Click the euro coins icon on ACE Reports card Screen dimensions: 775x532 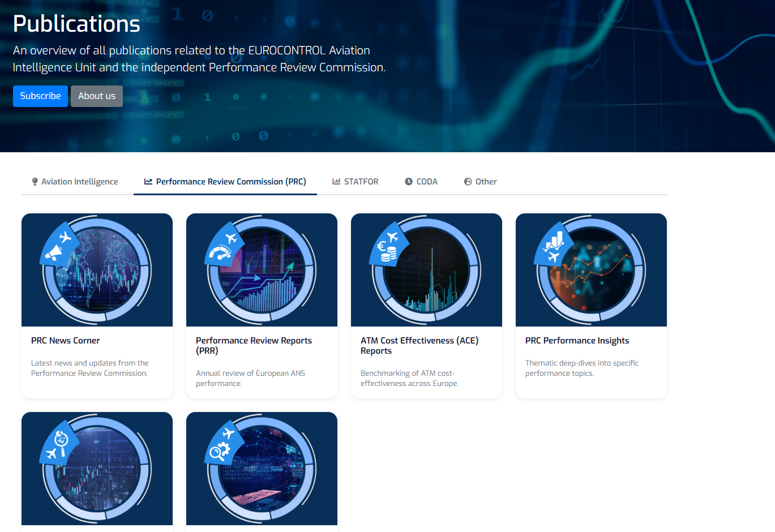(388, 244)
